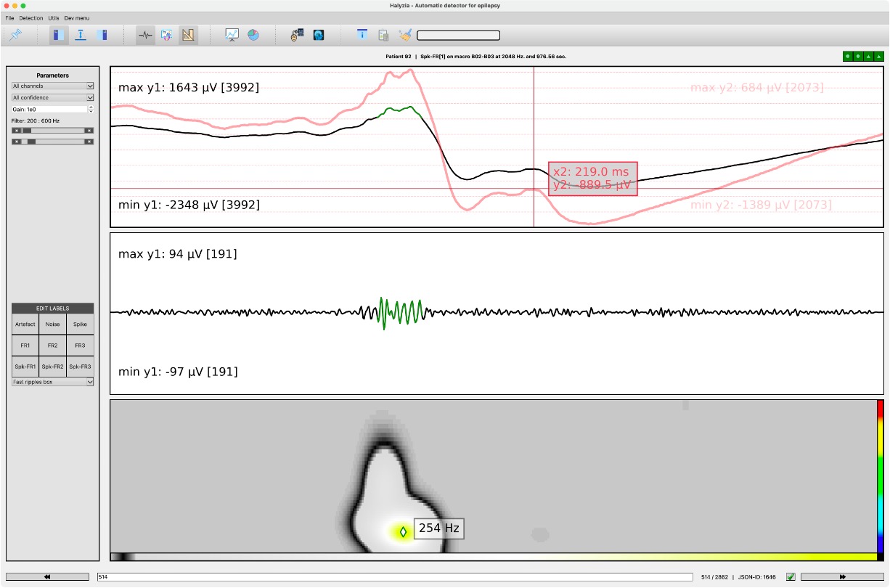Click the info 'i' toolbar icon

pos(362,34)
